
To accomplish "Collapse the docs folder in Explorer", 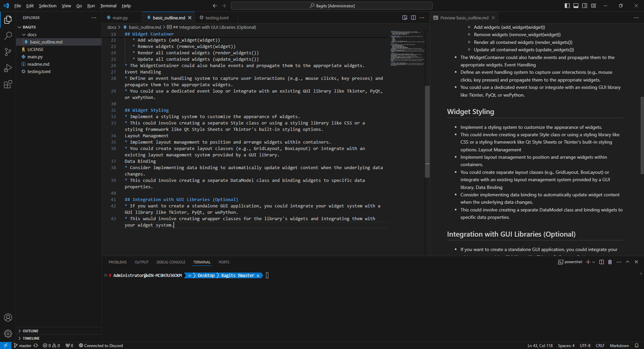I will (32, 35).
